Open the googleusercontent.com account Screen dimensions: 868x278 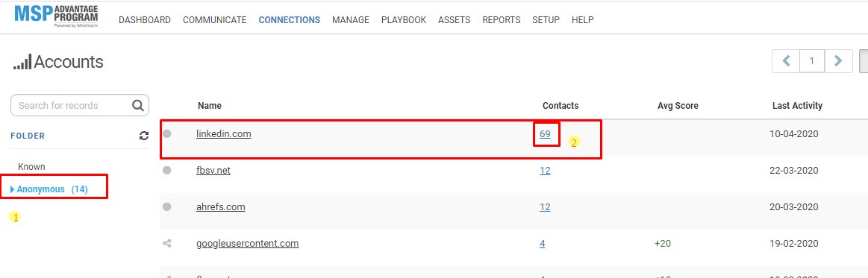[x=248, y=243]
